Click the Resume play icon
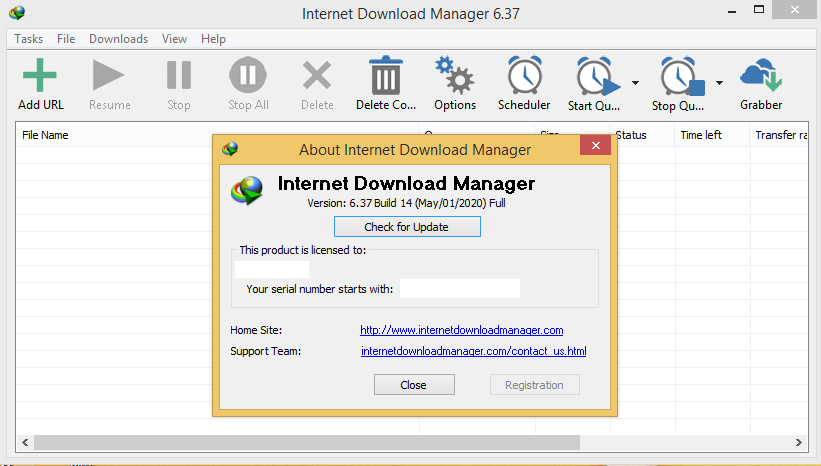The height and width of the screenshot is (466, 821). 108,75
